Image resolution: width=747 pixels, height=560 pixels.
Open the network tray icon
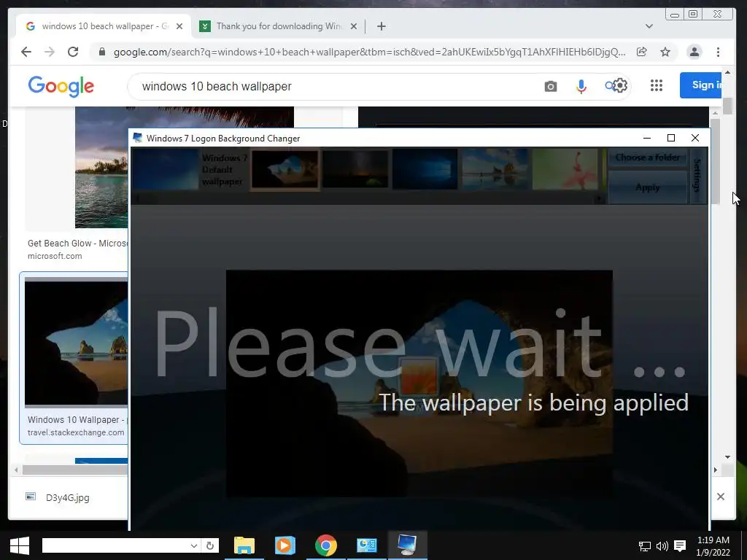pos(645,546)
